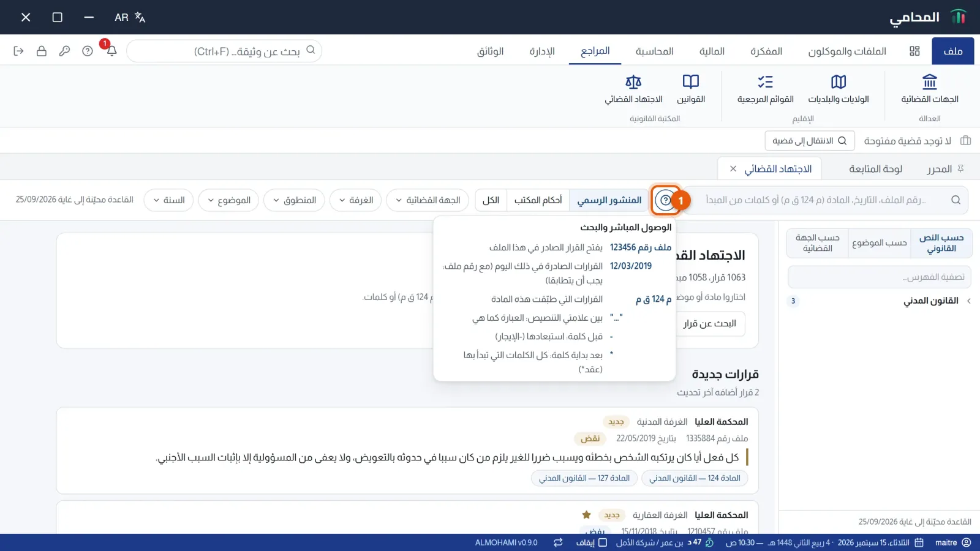Open notifications bell icon

[x=111, y=51]
